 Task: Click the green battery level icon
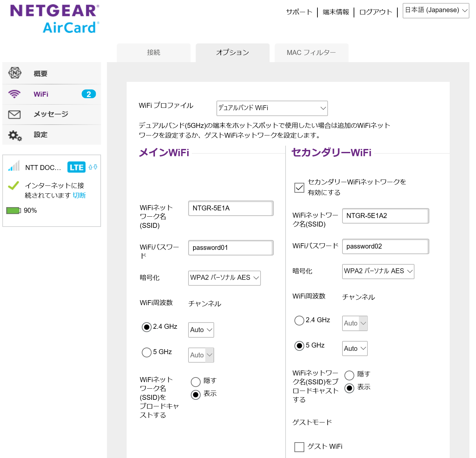click(x=13, y=210)
